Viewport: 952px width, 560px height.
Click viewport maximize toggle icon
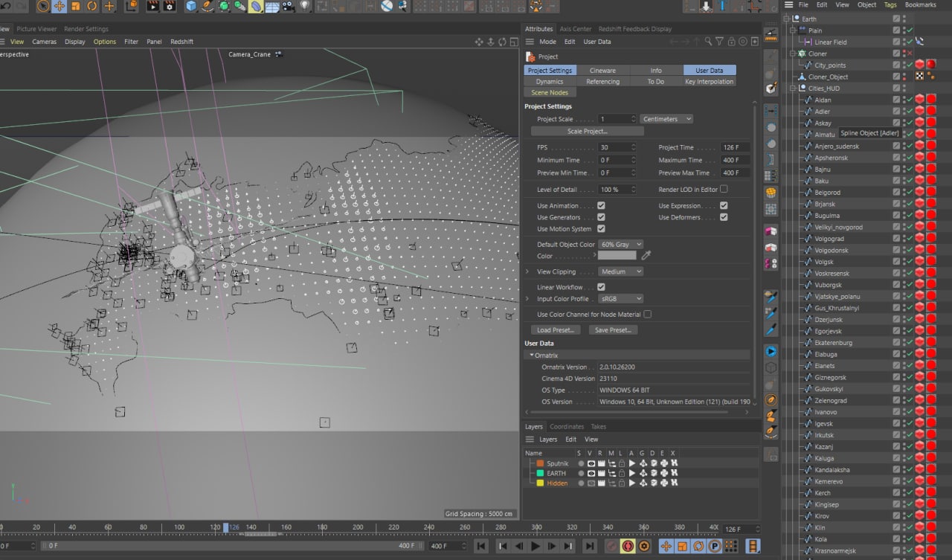point(512,42)
